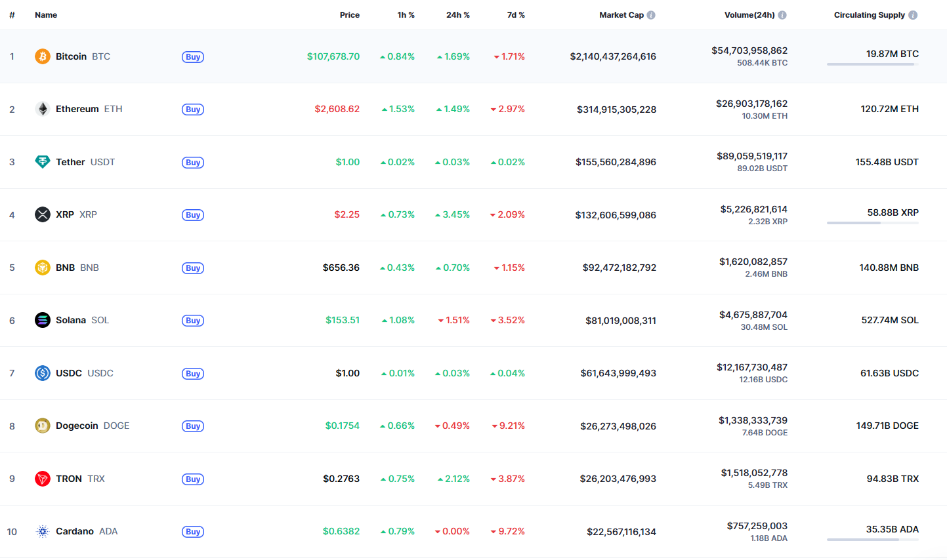Click Bitcoin's price $107,678.70

pyautogui.click(x=333, y=56)
